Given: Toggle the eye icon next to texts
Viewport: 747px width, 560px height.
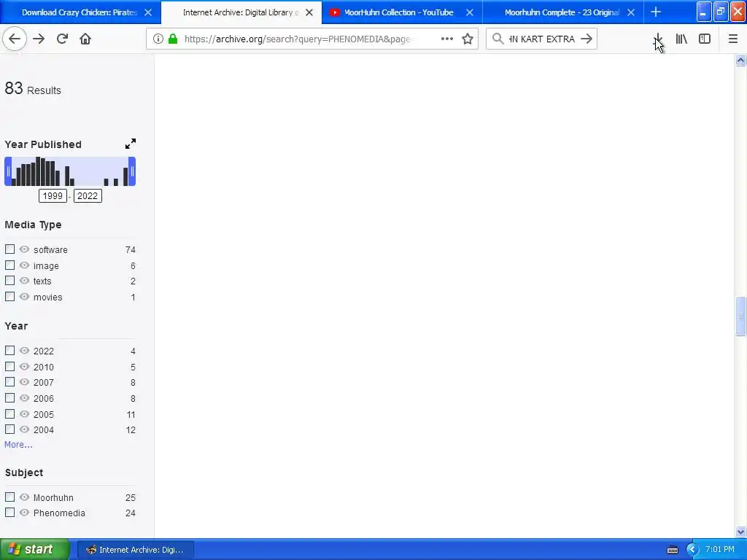Looking at the screenshot, I should click(x=24, y=281).
